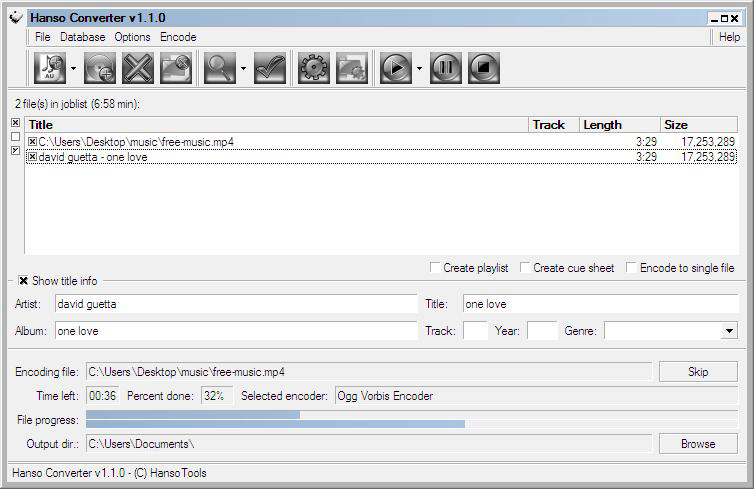Minimize the Hanso Converter window
754x489 pixels.
coord(715,19)
